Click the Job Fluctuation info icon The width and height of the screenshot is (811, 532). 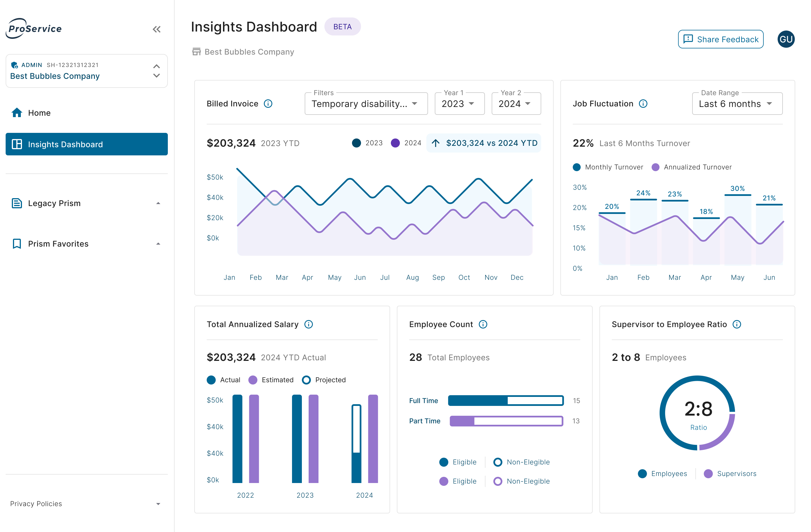(x=643, y=104)
